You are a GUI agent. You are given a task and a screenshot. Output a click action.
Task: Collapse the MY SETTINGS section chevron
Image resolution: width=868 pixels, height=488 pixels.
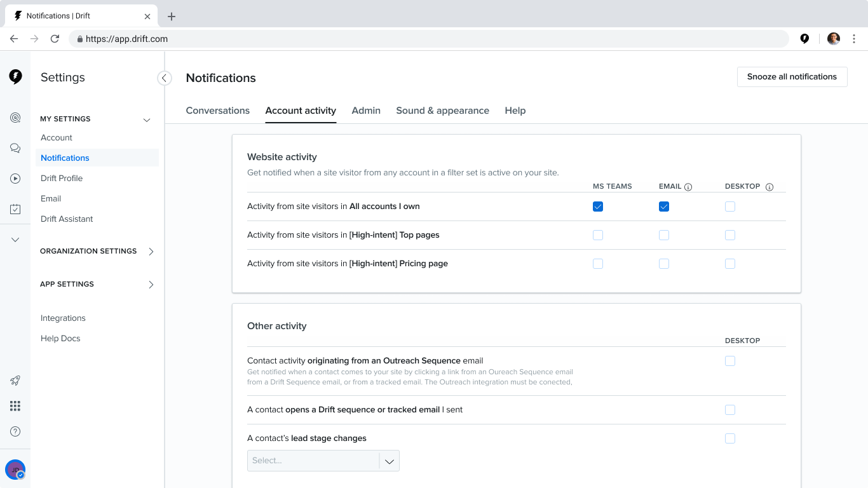147,119
